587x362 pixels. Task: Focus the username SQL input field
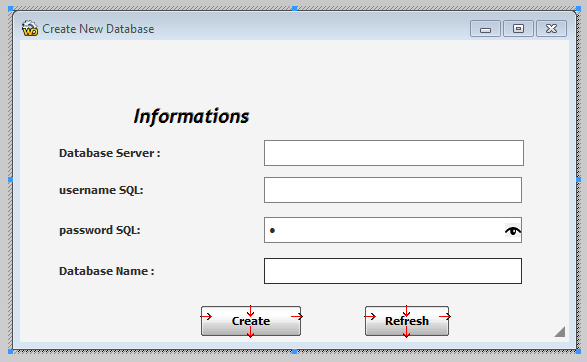click(x=393, y=190)
